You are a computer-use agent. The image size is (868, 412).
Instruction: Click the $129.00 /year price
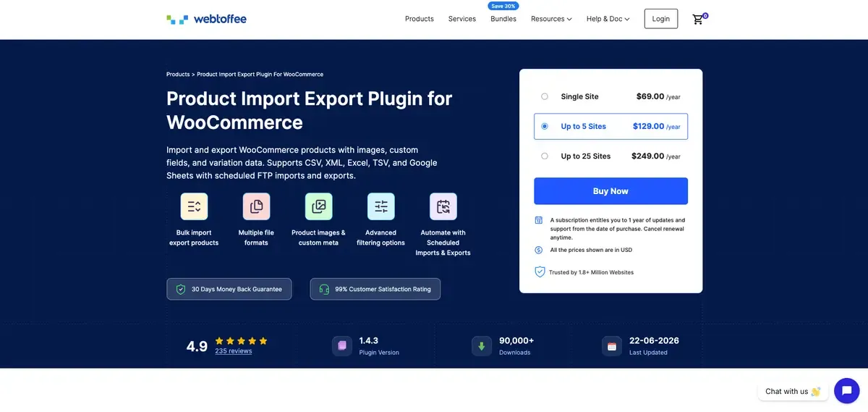(x=657, y=126)
